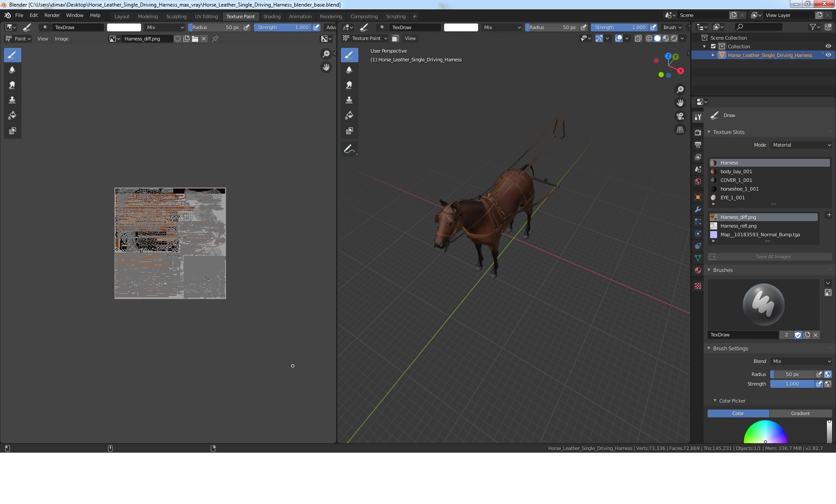Screen dimensions: 836x504
Task: Click the viewport zoom magnifier icon
Action: 680,90
